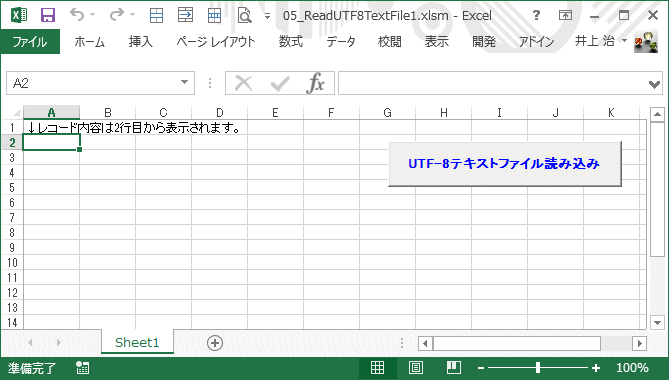Undo the last action
This screenshot has height=380, width=669.
tap(77, 15)
